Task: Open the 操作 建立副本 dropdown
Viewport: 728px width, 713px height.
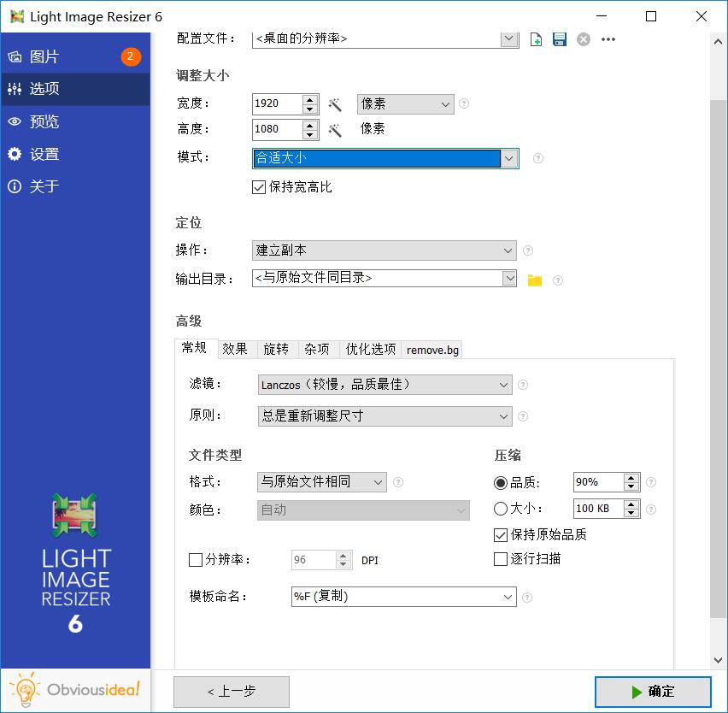Action: coord(385,250)
